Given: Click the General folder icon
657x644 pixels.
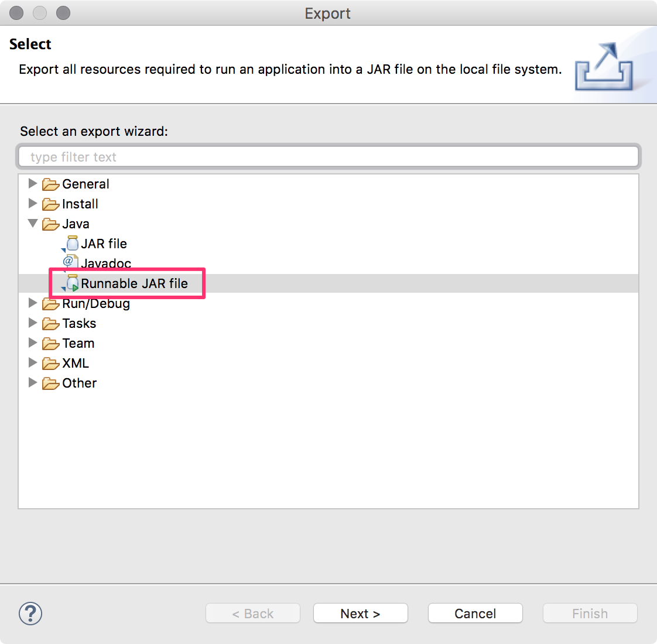Looking at the screenshot, I should (51, 183).
